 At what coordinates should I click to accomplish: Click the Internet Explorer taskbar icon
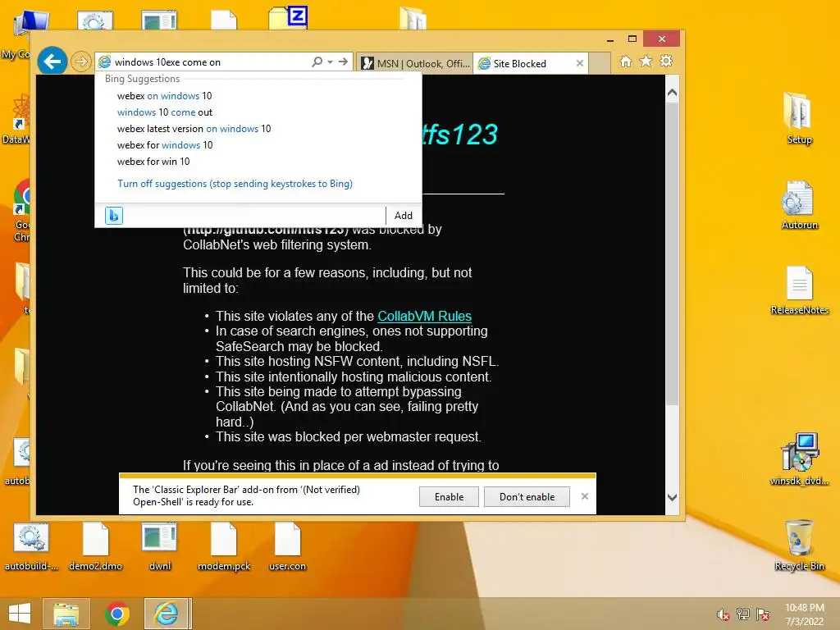167,614
